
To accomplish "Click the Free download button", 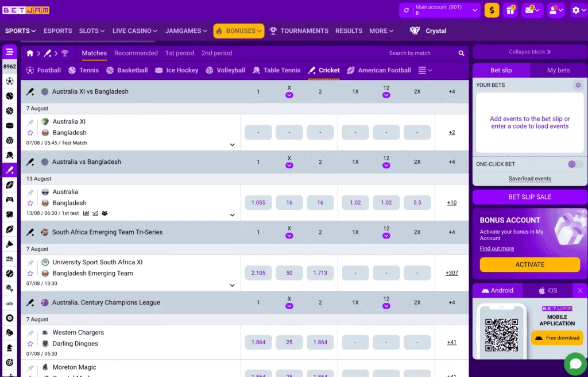I will [x=557, y=338].
